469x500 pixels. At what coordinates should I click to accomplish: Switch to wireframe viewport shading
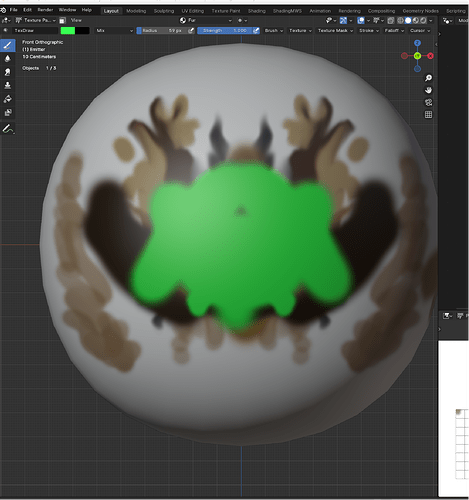point(400,21)
